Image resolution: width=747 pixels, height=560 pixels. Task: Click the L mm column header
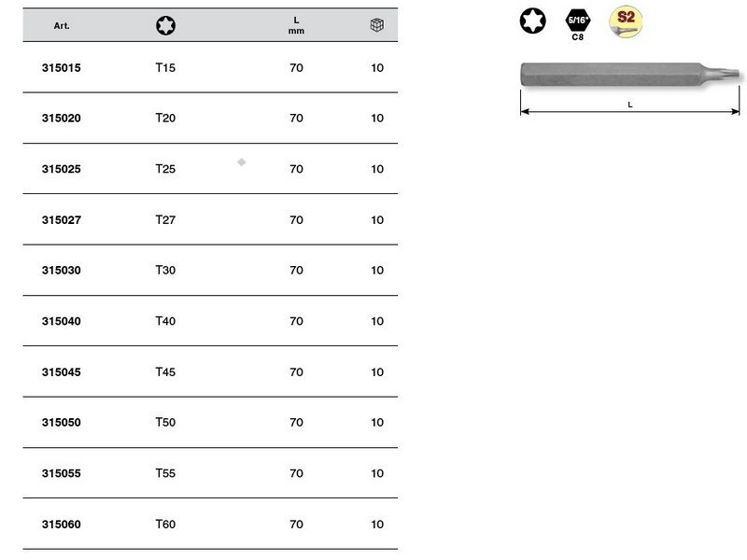coord(296,25)
